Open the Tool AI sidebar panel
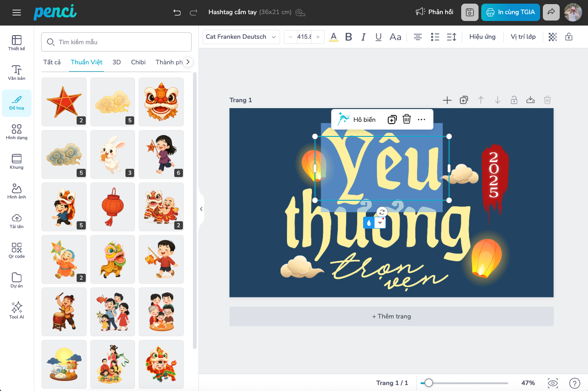Image resolution: width=588 pixels, height=391 pixels. 16,310
